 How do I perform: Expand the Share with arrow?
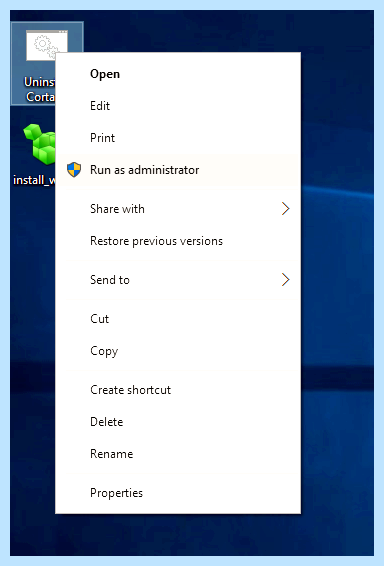pos(285,209)
